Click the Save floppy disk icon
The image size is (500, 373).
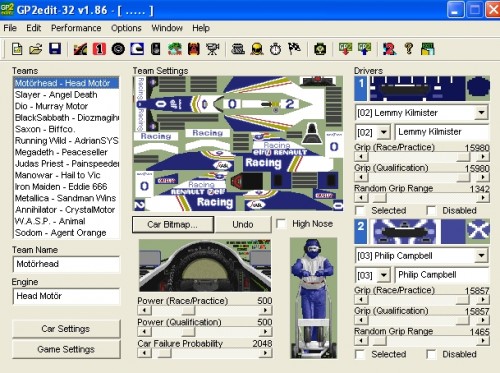55,49
